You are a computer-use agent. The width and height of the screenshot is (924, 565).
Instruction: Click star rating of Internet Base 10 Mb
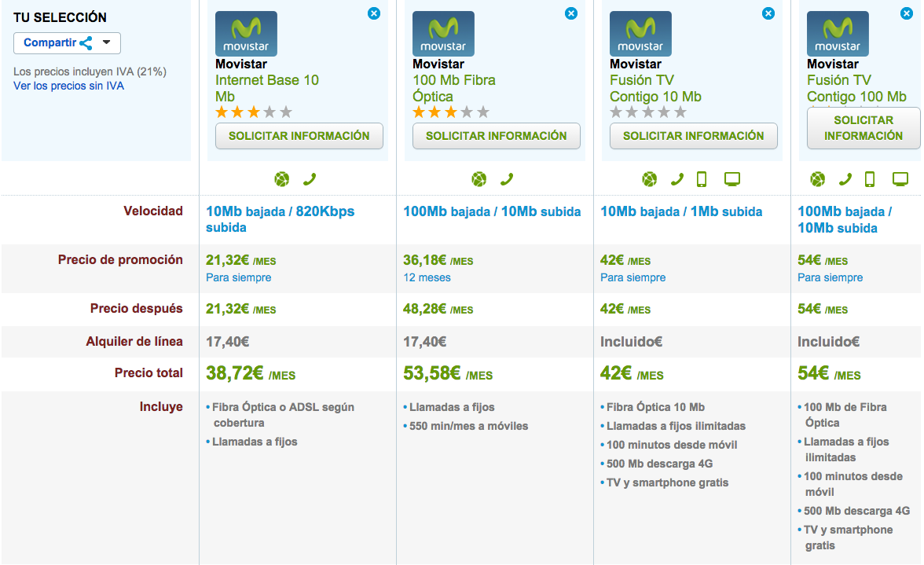254,112
